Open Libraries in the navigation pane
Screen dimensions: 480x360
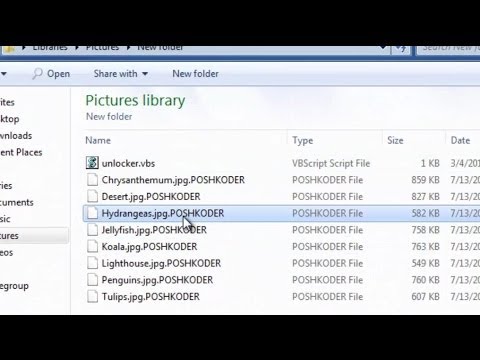[x=6, y=186]
